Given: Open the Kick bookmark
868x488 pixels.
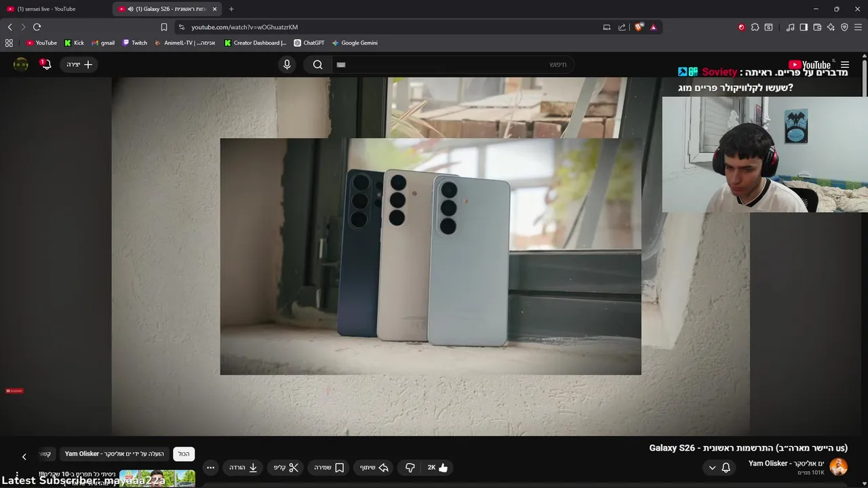Looking at the screenshot, I should click(x=74, y=43).
